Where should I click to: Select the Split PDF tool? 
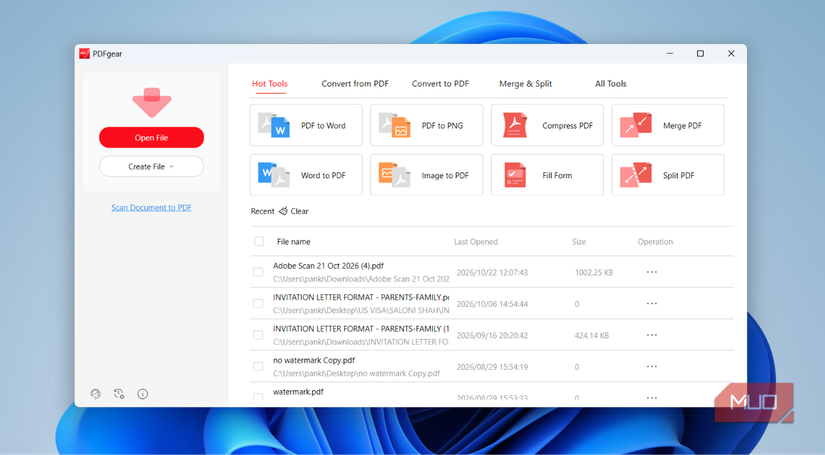[668, 175]
